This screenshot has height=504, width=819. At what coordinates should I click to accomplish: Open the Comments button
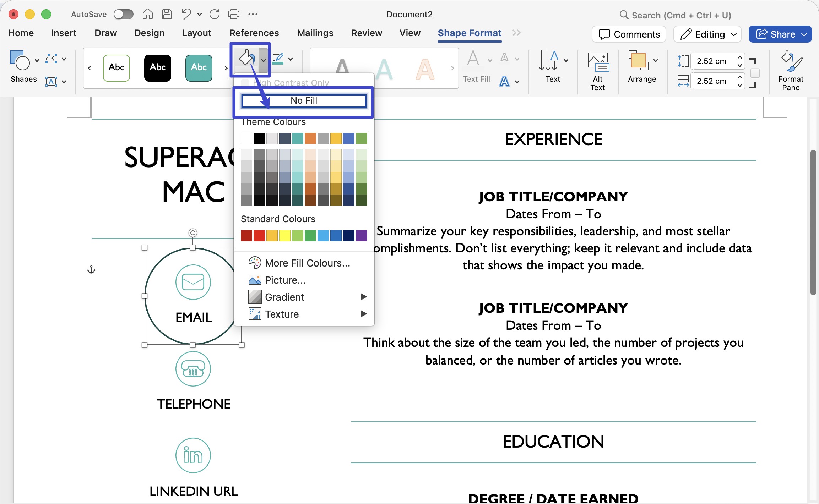[629, 34]
